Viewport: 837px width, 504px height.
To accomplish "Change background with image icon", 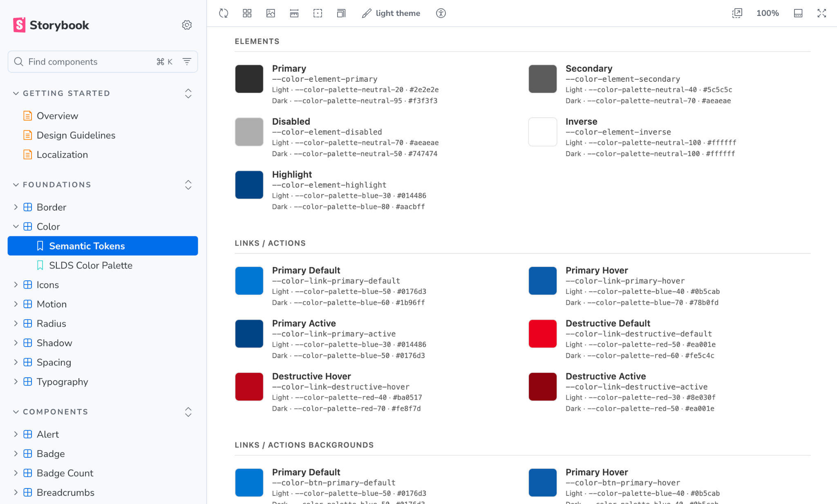I will (271, 13).
